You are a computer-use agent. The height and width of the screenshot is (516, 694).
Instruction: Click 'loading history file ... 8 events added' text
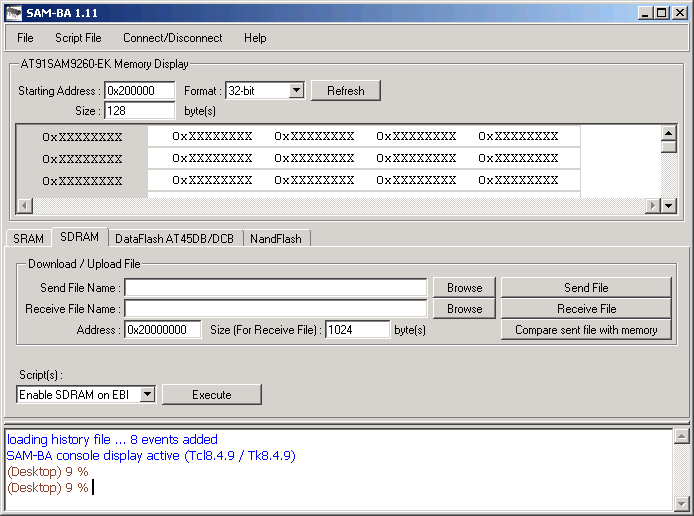112,439
